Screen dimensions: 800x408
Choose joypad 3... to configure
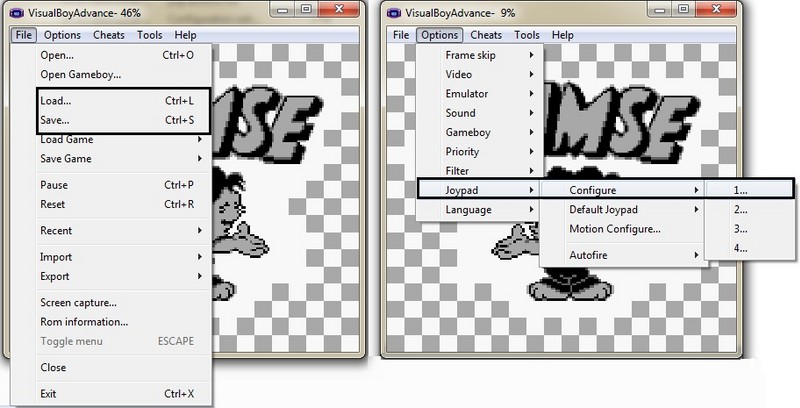pos(749,229)
